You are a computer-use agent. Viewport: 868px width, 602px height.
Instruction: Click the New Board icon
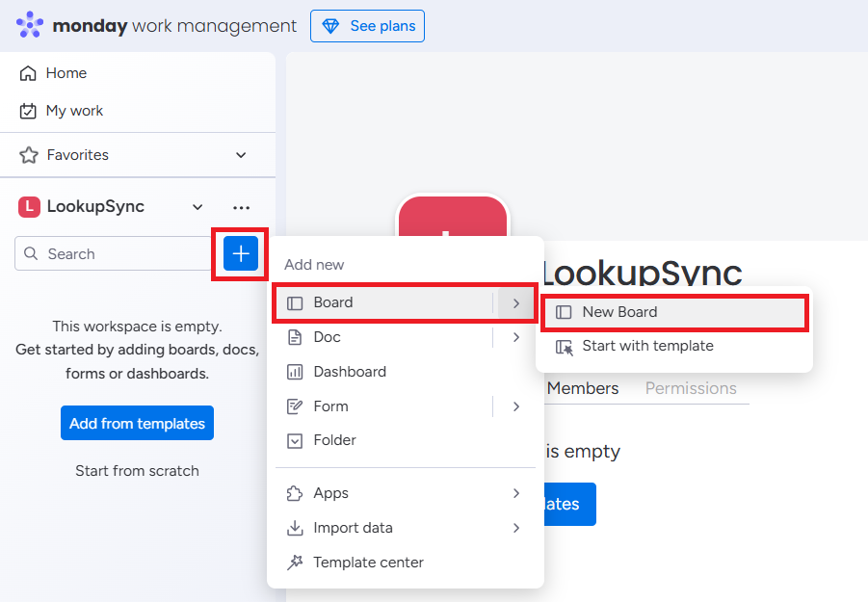coord(564,312)
